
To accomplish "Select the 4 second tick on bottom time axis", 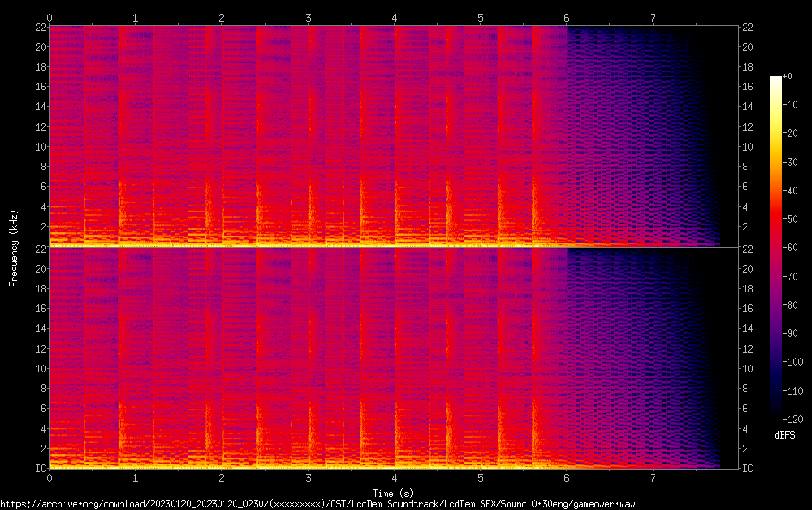I will [x=394, y=476].
